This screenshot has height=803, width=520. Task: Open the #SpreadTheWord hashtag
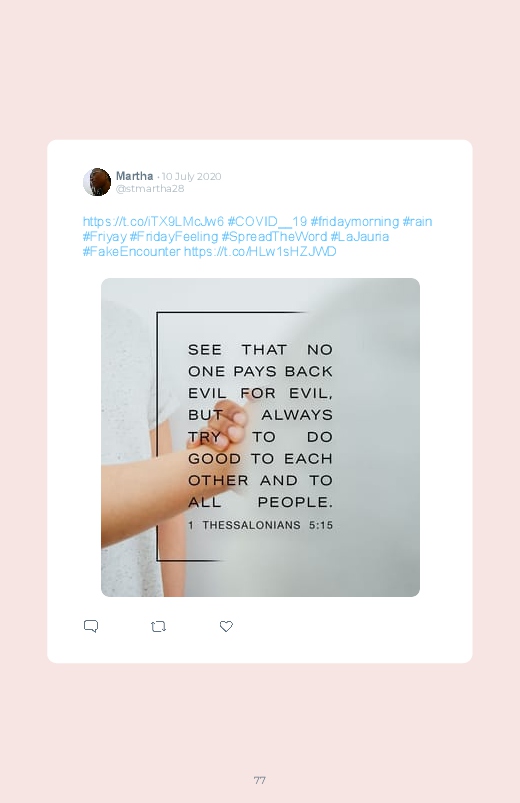pyautogui.click(x=274, y=237)
